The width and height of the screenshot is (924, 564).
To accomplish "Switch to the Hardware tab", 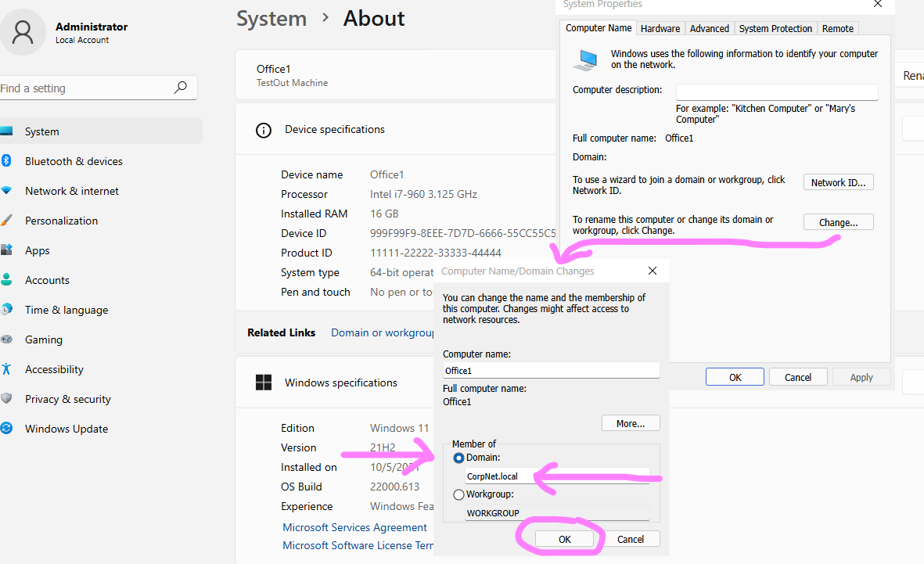I will (660, 28).
